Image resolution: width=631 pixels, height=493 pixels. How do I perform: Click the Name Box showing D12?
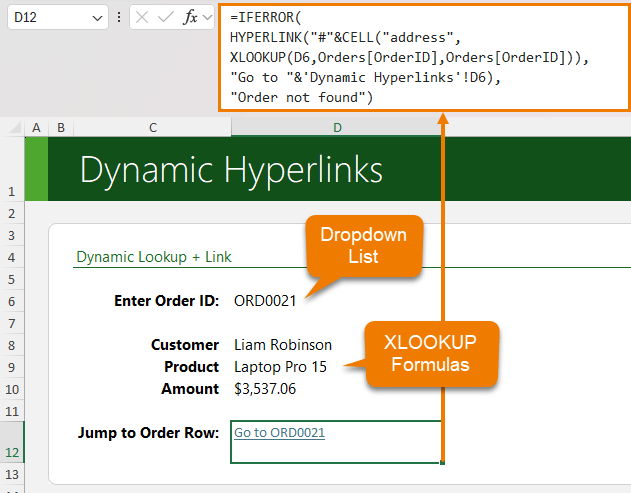58,17
